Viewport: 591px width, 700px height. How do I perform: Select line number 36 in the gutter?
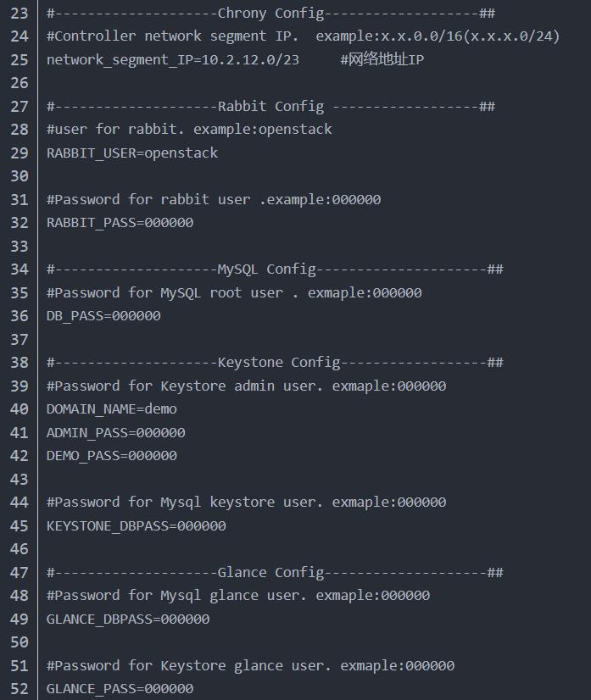tap(20, 316)
